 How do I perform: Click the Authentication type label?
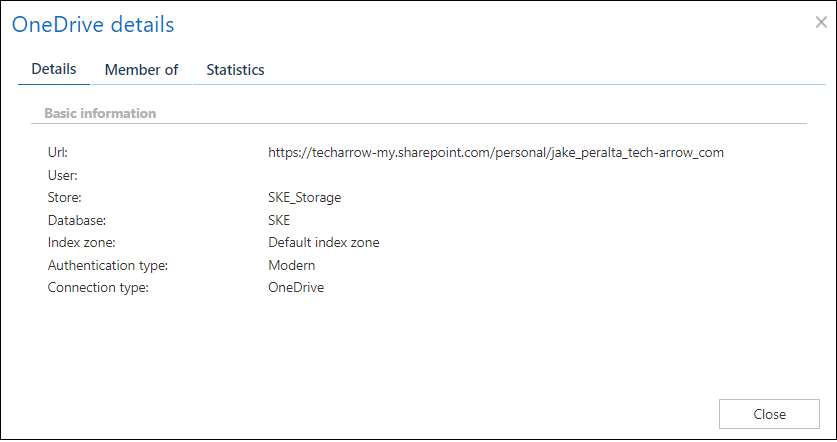(107, 265)
